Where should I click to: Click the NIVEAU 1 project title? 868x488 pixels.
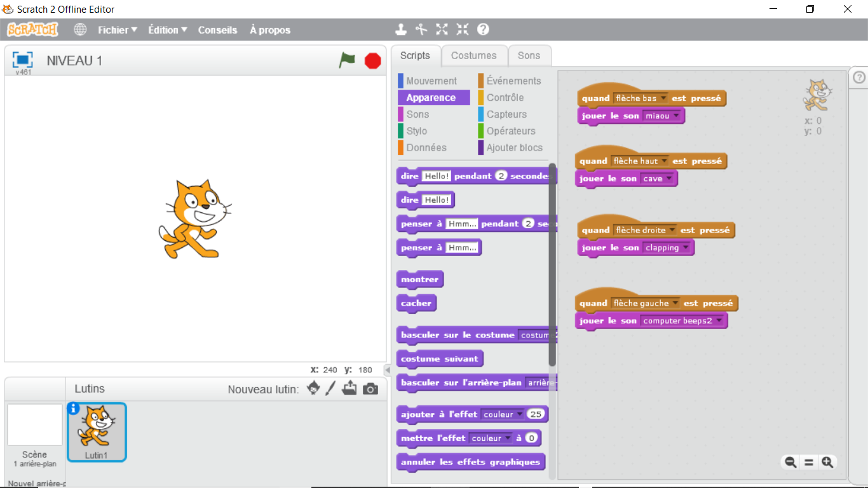(x=74, y=61)
